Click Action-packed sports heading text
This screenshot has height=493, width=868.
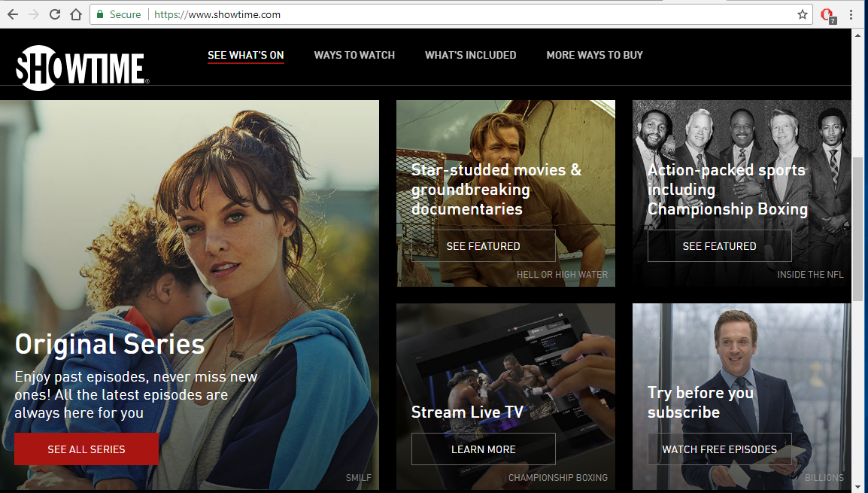coord(727,190)
